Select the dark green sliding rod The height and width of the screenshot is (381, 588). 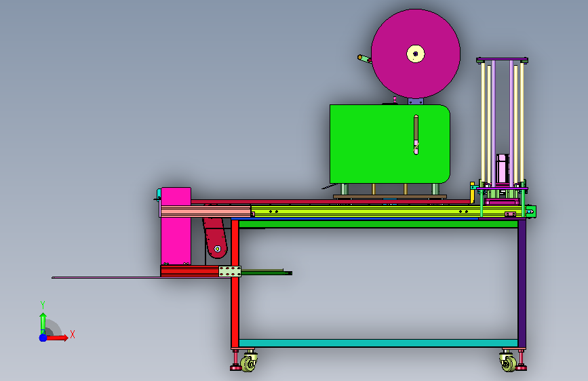click(267, 273)
